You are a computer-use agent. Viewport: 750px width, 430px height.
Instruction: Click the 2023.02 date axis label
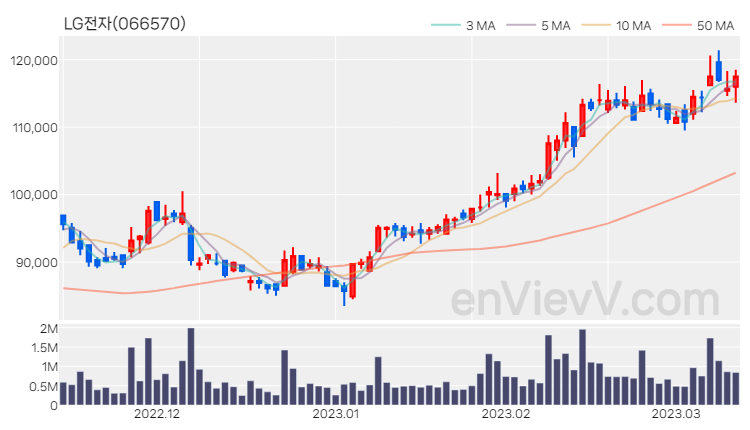point(506,414)
